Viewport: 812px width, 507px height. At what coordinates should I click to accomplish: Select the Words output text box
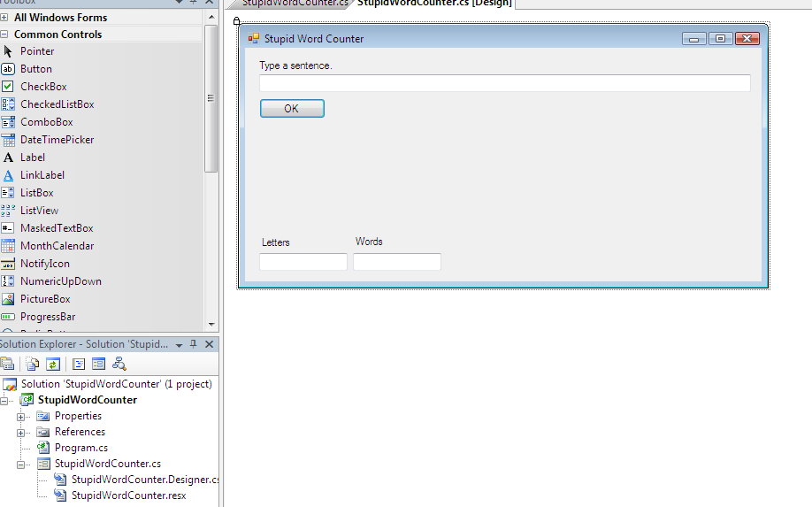point(397,262)
